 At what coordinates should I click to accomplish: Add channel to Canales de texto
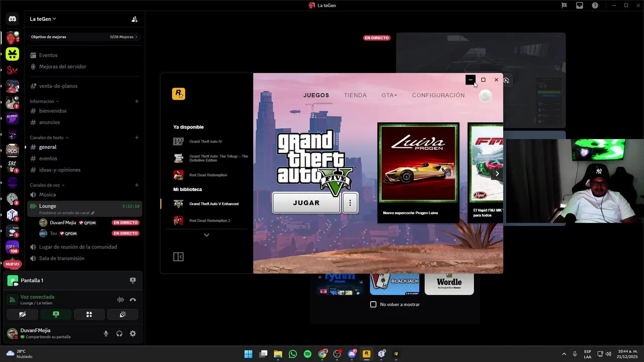click(136, 137)
